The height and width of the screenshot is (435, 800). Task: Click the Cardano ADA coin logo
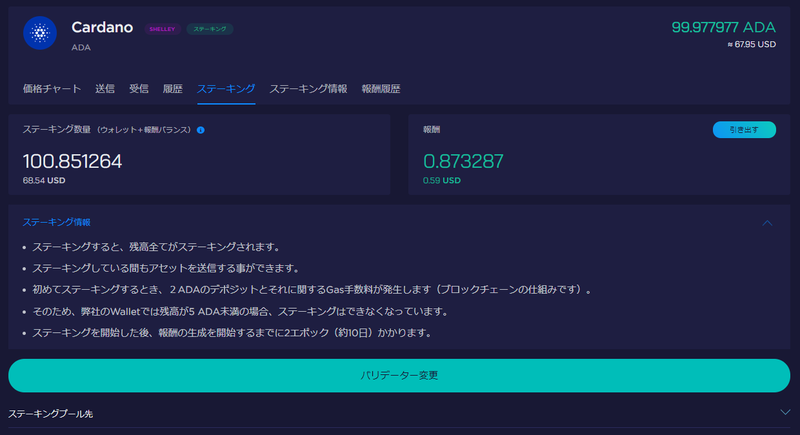click(40, 33)
